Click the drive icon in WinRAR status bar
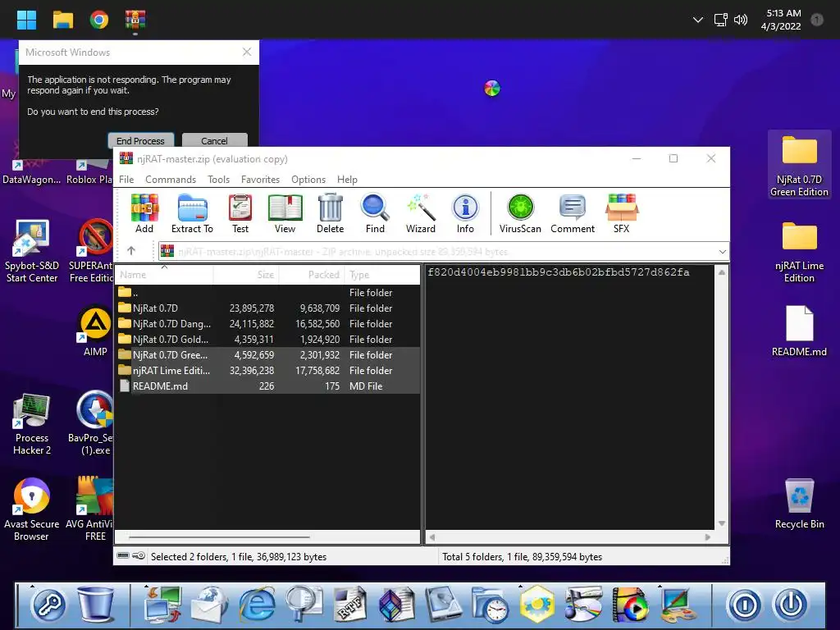Viewport: 840px width, 630px height. (x=123, y=555)
